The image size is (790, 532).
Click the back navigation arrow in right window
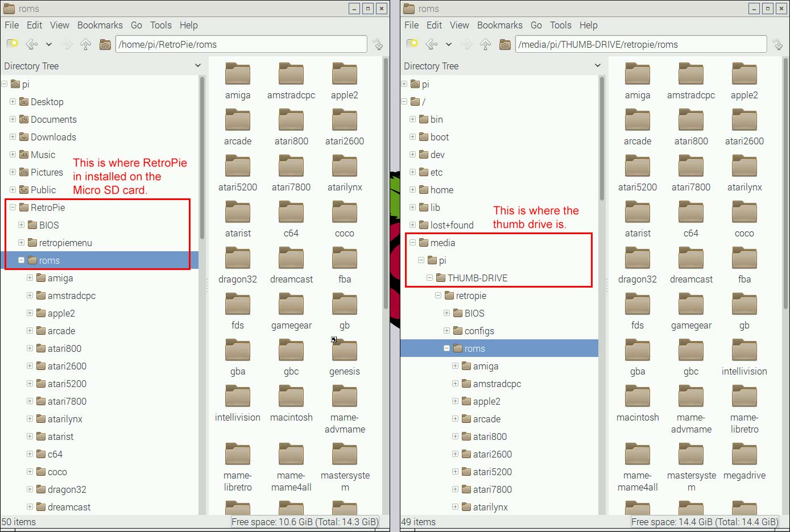click(431, 44)
